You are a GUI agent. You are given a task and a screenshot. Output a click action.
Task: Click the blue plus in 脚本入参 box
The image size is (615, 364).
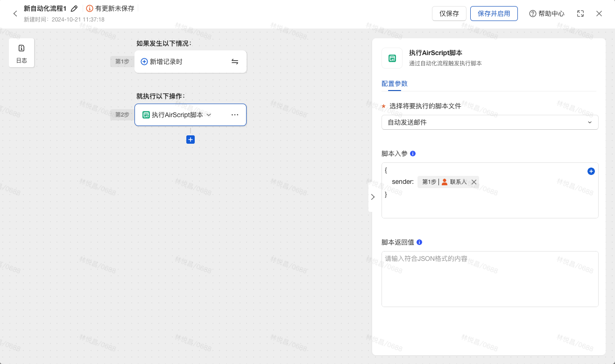point(591,171)
